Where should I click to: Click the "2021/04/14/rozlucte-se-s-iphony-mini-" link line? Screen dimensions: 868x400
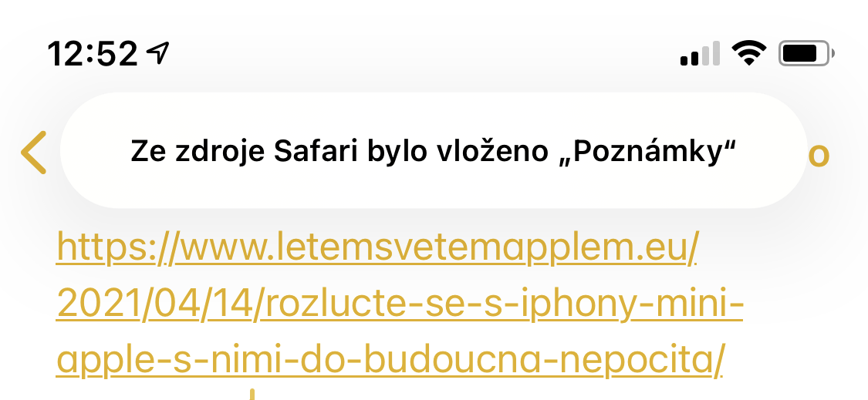coord(400,308)
